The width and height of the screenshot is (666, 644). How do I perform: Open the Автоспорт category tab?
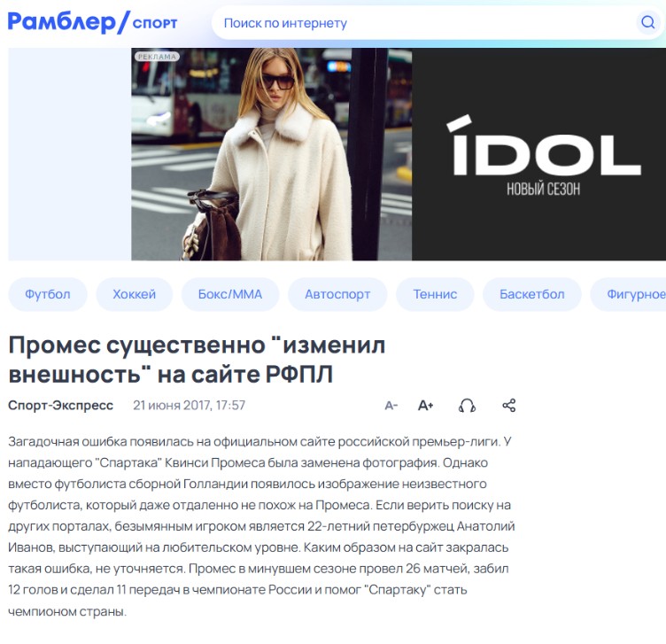337,294
